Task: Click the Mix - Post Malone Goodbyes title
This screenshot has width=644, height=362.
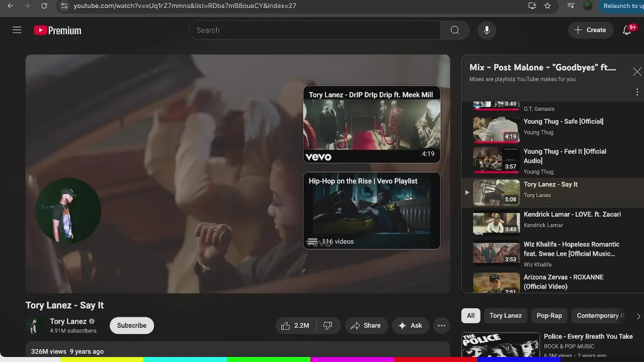Action: (x=542, y=67)
